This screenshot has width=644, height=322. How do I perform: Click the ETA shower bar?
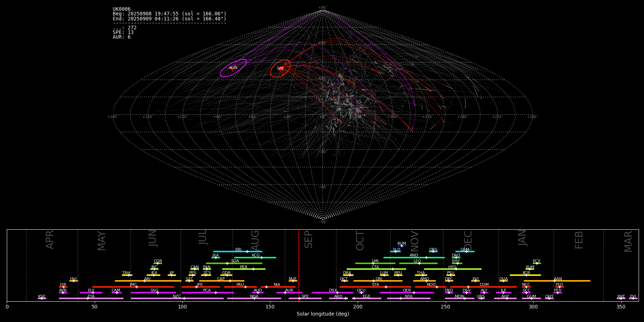(91, 298)
